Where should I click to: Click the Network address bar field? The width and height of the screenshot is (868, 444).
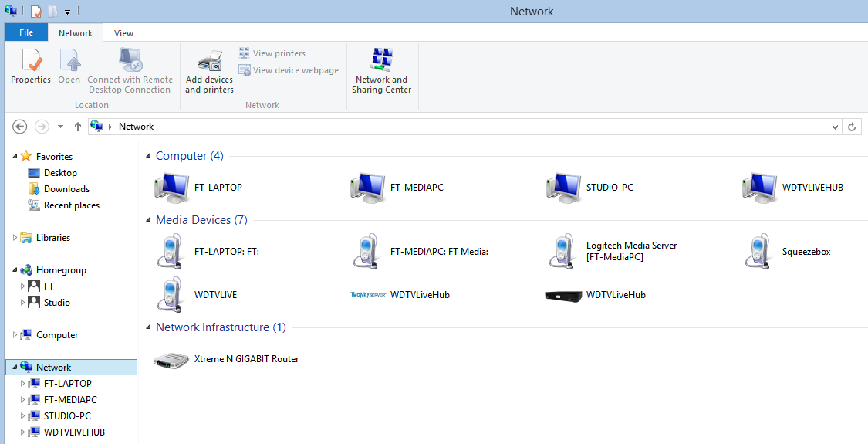point(463,127)
